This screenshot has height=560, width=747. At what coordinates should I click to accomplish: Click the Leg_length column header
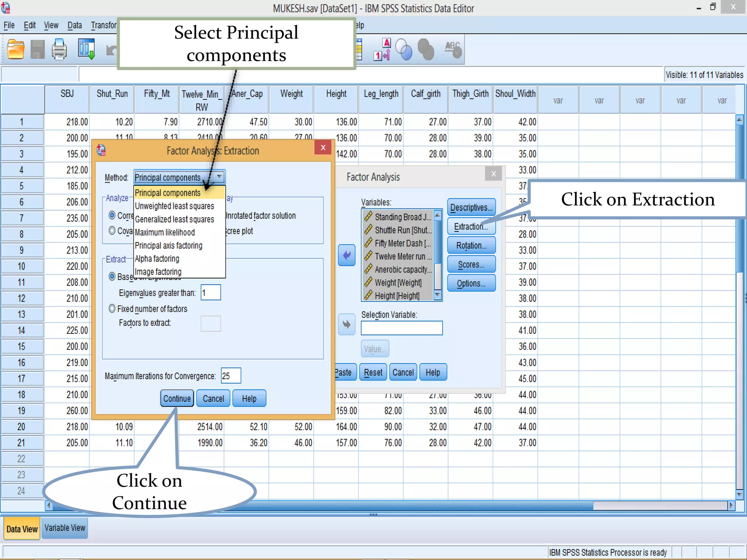pyautogui.click(x=381, y=99)
